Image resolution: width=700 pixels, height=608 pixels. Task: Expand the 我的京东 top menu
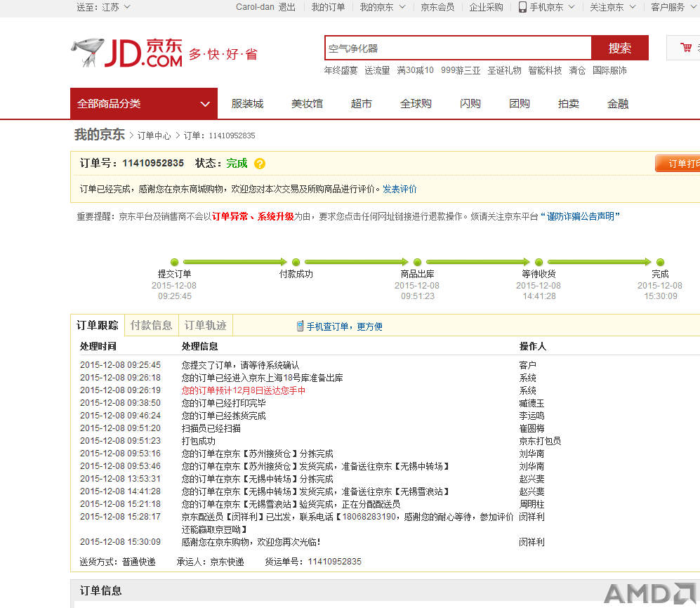[x=383, y=7]
